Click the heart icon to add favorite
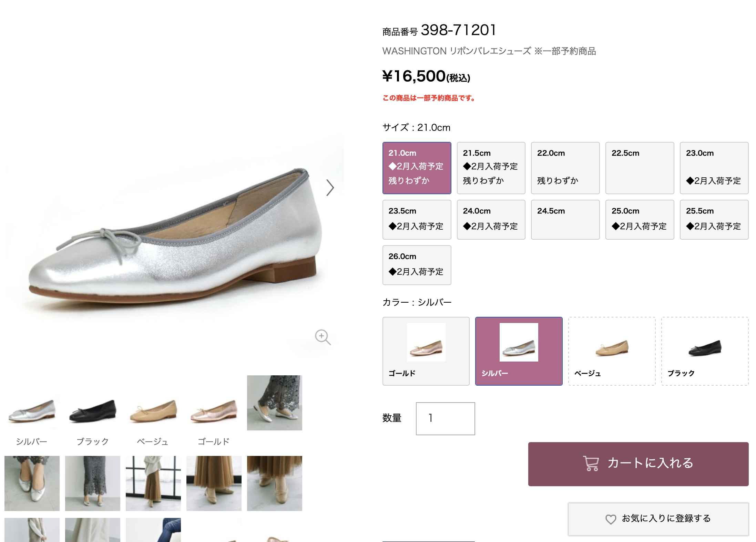 click(611, 519)
